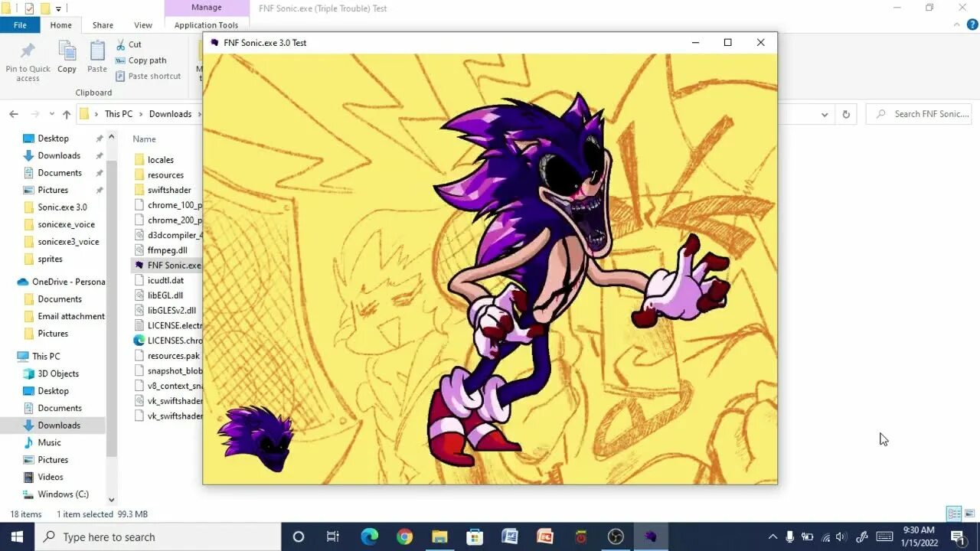Switch to the Share ribbon tab
Image resolution: width=980 pixels, height=551 pixels.
tap(103, 25)
